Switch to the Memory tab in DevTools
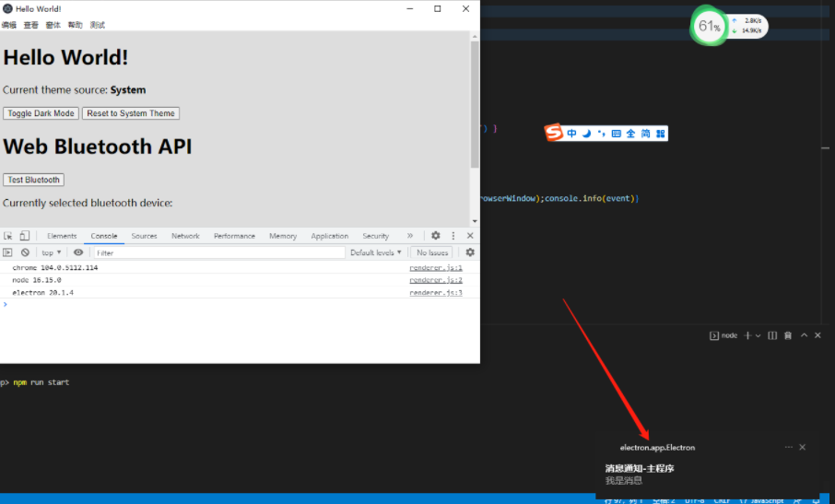This screenshot has height=504, width=835. tap(283, 236)
